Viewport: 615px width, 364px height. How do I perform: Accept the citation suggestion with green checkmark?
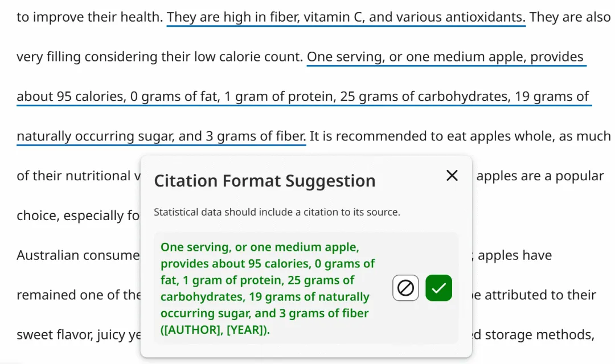(x=438, y=288)
